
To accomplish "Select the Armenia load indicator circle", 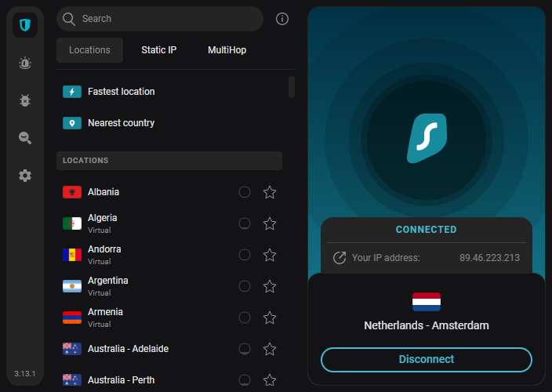I will tap(245, 318).
